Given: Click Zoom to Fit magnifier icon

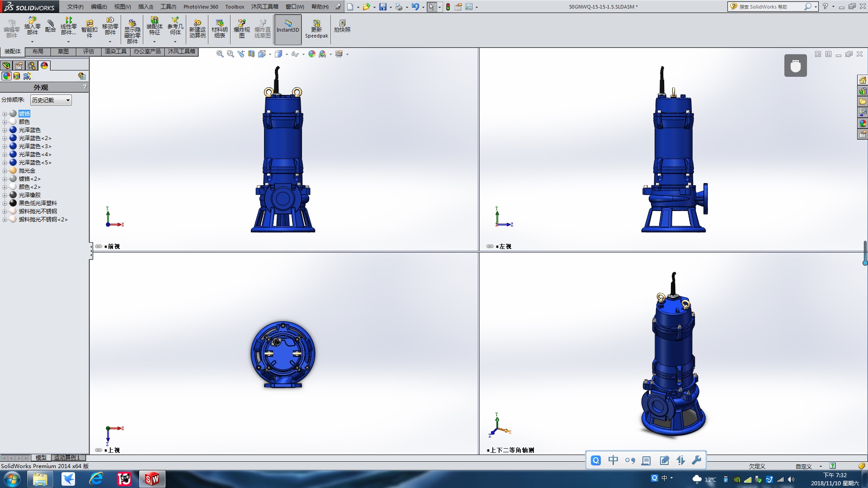Looking at the screenshot, I should click(x=220, y=54).
